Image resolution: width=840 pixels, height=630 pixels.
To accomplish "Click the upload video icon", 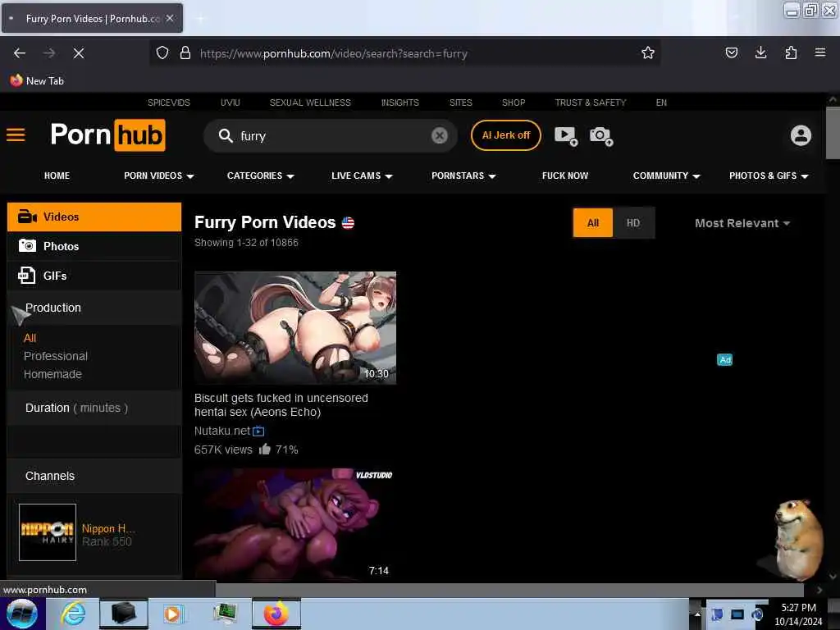I will coord(566,136).
